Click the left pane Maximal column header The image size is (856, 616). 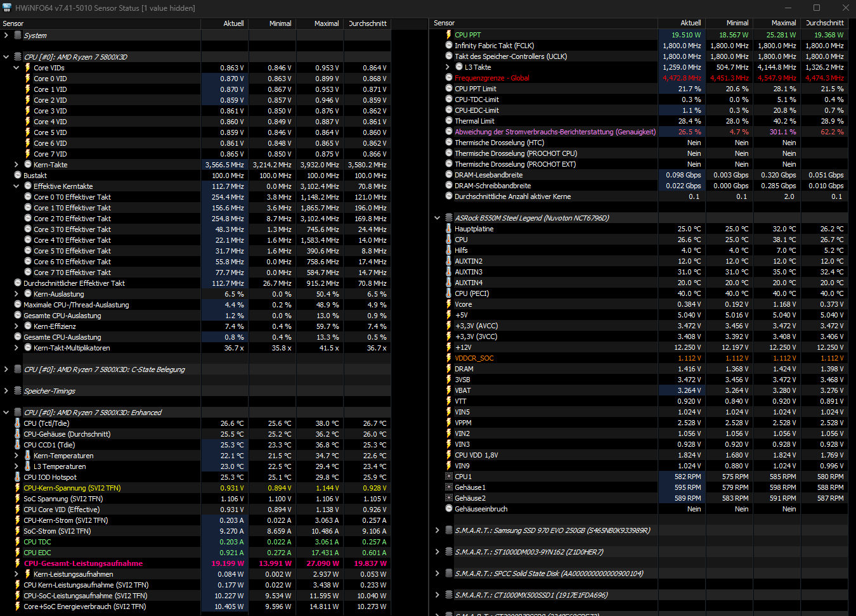pyautogui.click(x=320, y=23)
